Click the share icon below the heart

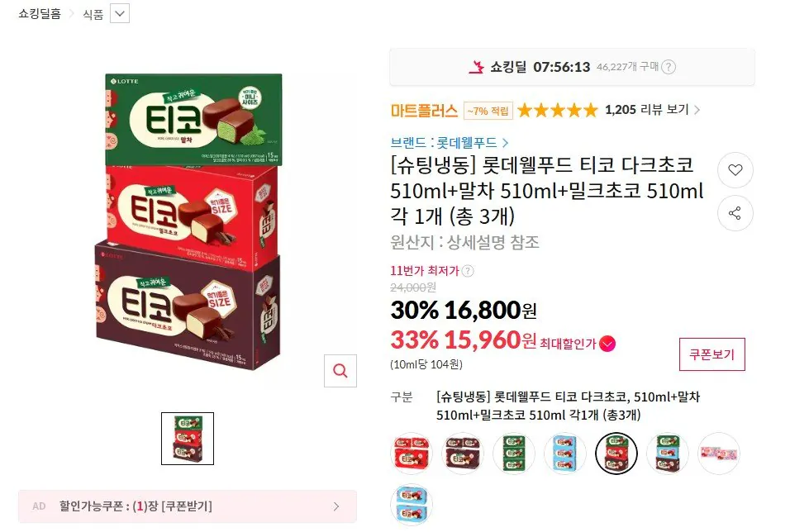click(x=735, y=213)
